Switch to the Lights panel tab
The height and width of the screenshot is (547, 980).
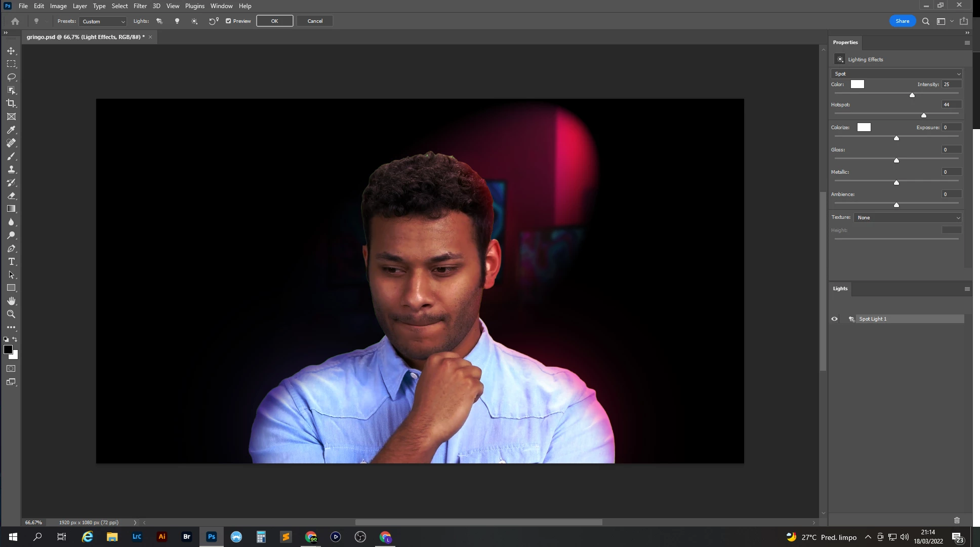[x=840, y=289]
